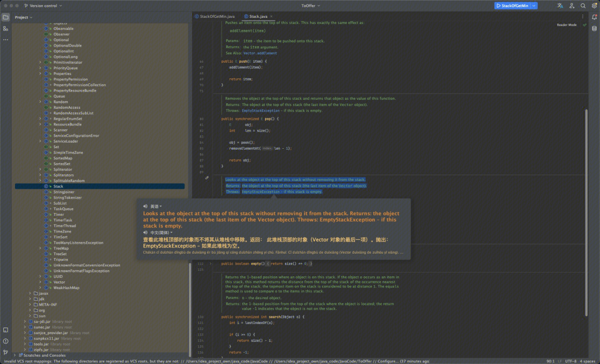This screenshot has height=364, width=600.
Task: Click the 90:1 caret position entry
Action: coord(550,361)
